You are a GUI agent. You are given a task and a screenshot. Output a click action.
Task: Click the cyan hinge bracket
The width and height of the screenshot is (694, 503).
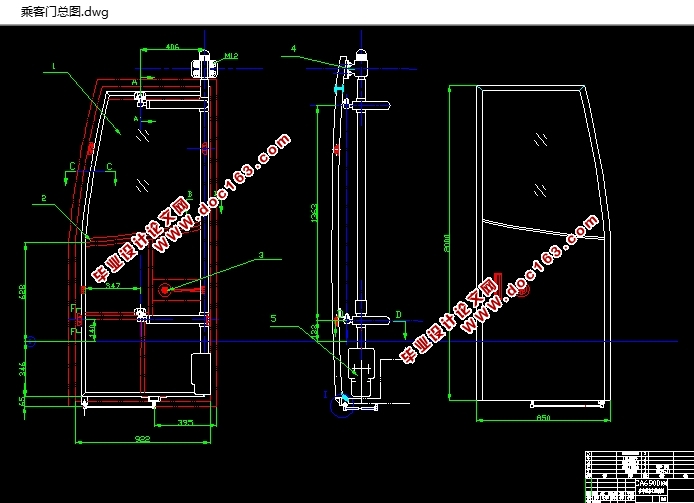coord(339,89)
